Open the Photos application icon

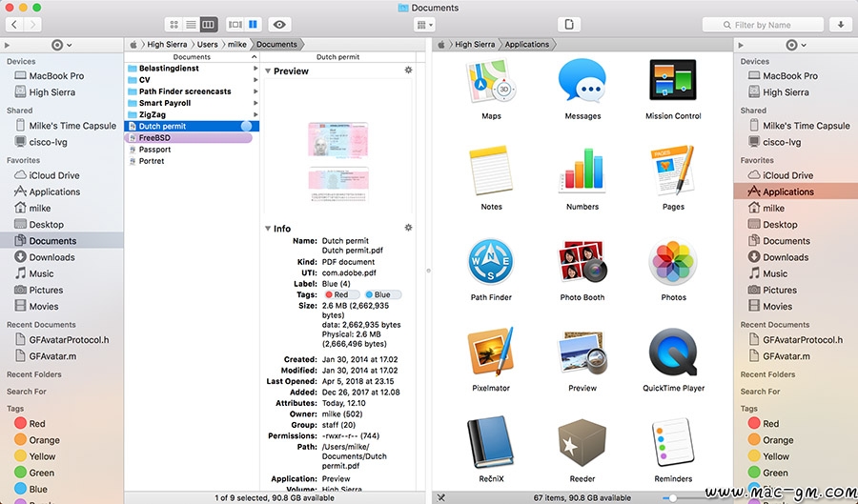click(x=673, y=262)
